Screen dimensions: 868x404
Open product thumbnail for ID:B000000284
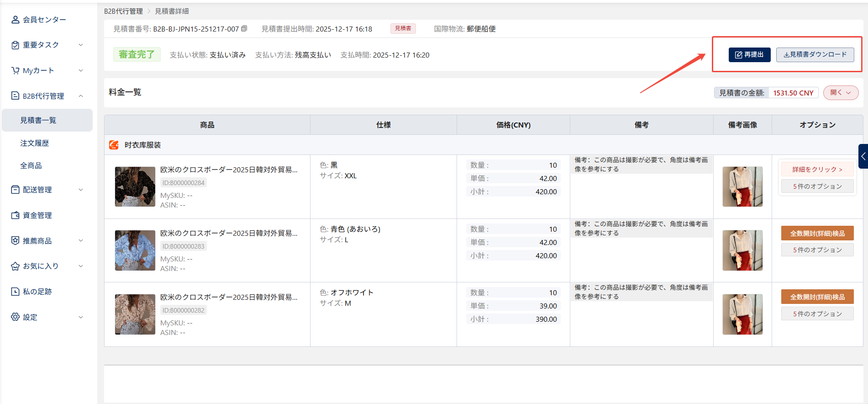coord(135,186)
